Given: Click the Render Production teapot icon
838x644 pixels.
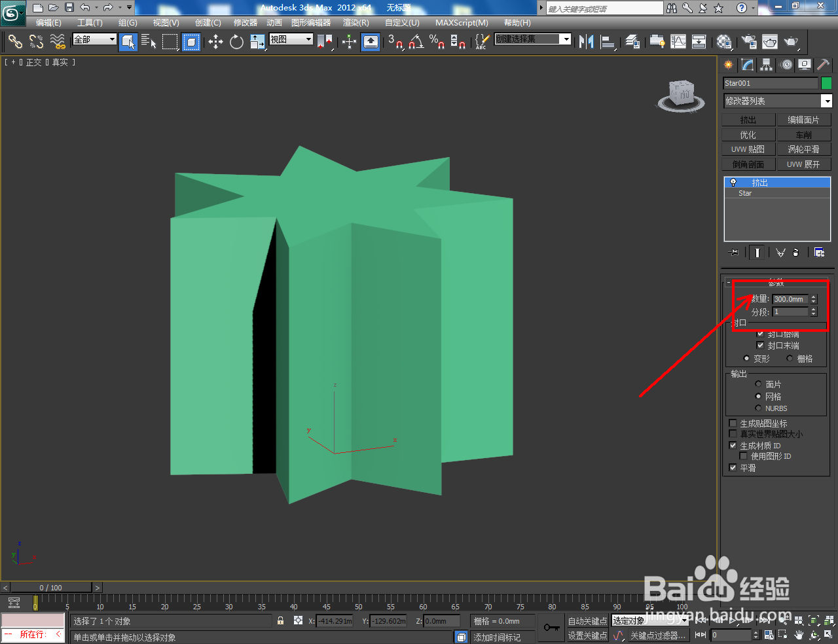Looking at the screenshot, I should pyautogui.click(x=792, y=41).
